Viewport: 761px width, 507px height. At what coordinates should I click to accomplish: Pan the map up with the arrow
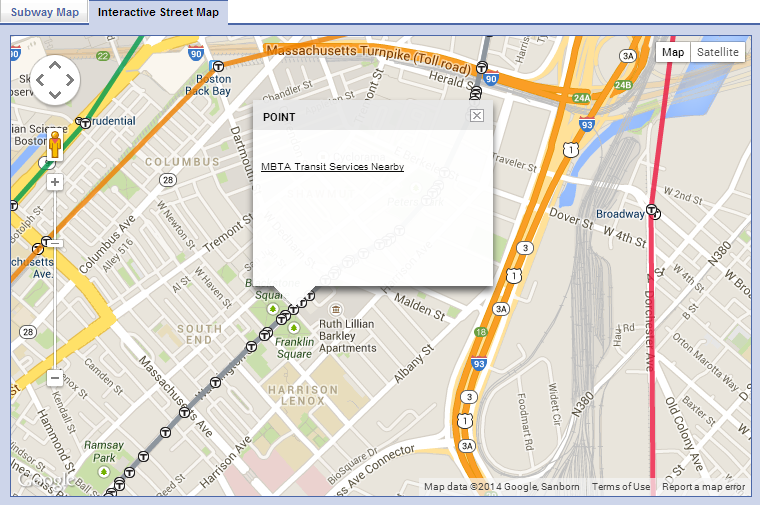coord(55,65)
